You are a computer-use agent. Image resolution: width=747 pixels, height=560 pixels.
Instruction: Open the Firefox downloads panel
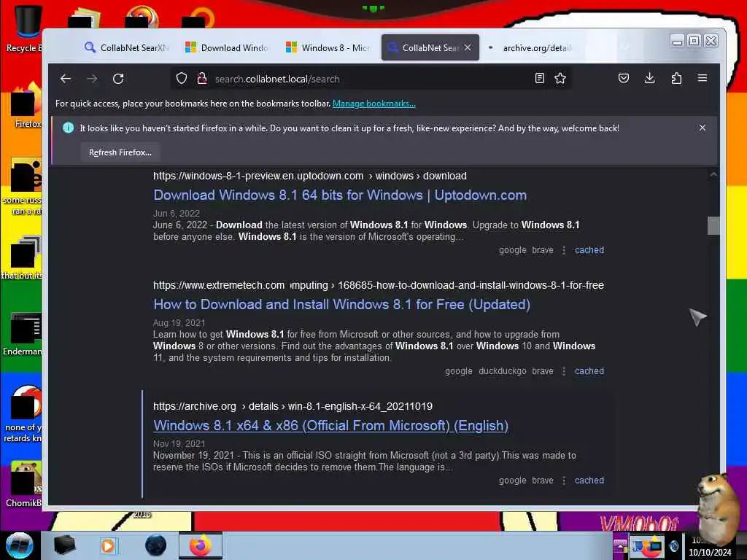tap(649, 78)
